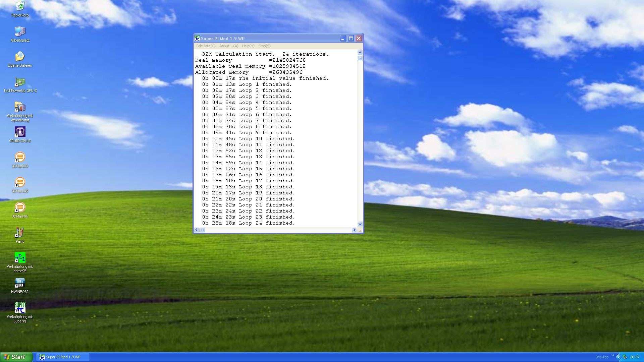Open the Windows Start button
Image resolution: width=644 pixels, height=362 pixels.
pyautogui.click(x=16, y=357)
